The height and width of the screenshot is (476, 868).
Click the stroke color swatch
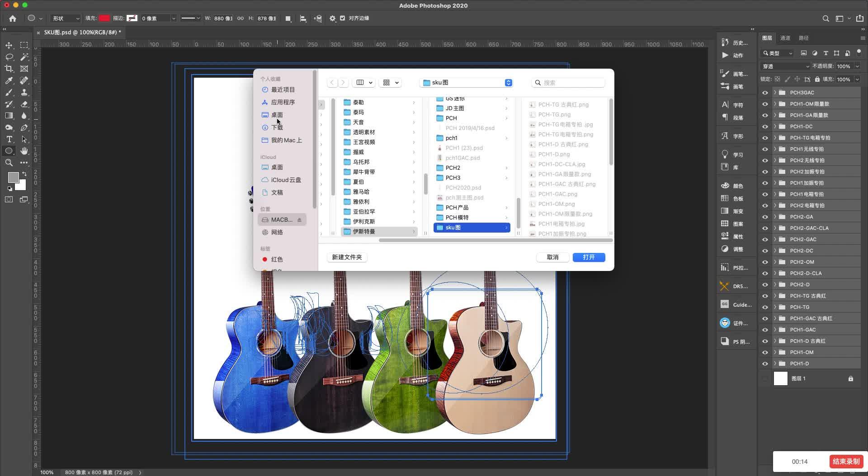tap(132, 19)
